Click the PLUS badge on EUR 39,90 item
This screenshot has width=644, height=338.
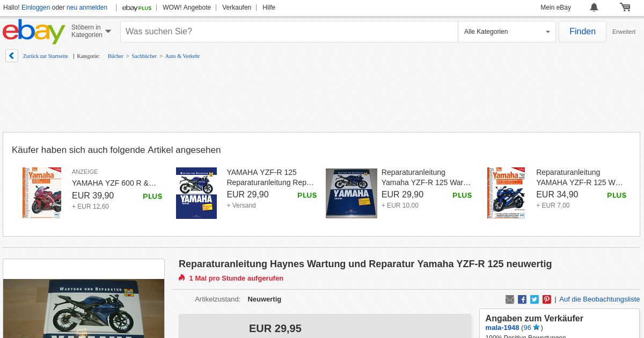[152, 196]
